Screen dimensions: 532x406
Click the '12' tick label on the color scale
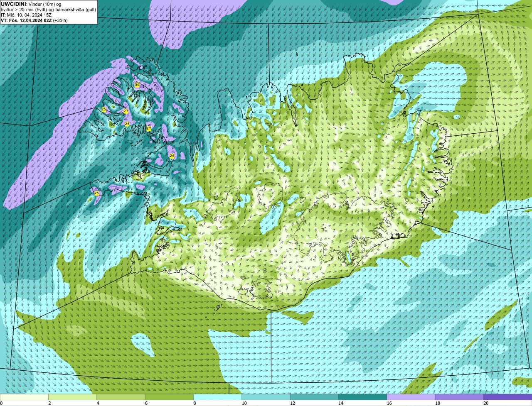coord(292,403)
